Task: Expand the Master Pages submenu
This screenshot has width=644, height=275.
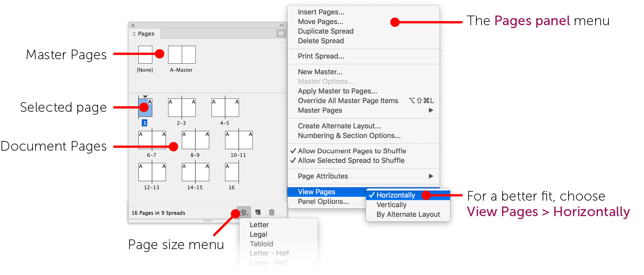Action: point(363,110)
